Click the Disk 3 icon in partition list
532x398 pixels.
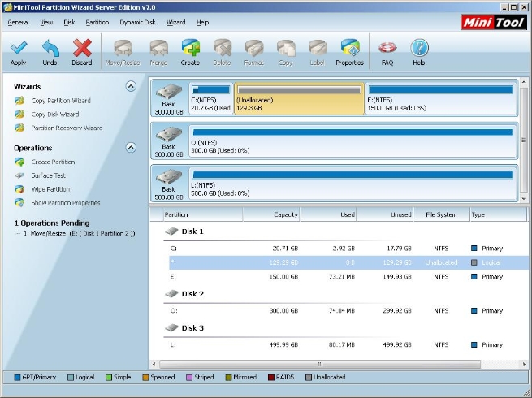coord(171,328)
